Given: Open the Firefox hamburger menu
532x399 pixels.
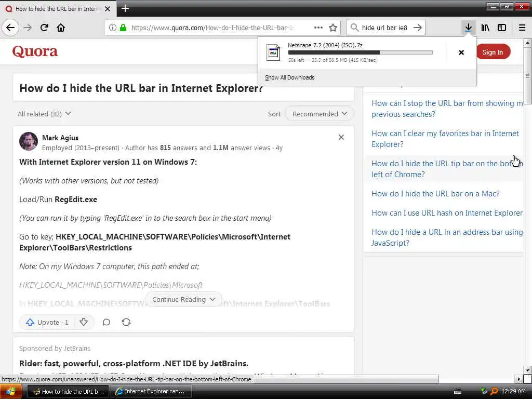Looking at the screenshot, I should tap(522, 28).
